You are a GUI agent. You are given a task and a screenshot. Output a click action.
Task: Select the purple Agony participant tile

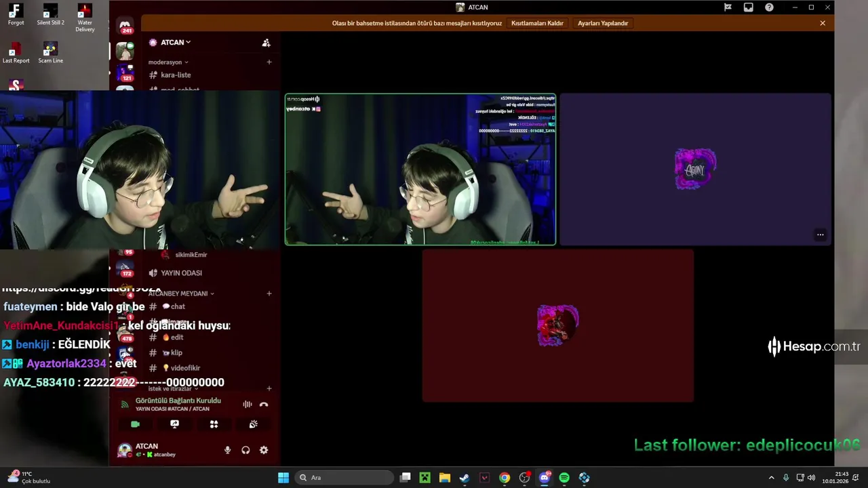(695, 169)
